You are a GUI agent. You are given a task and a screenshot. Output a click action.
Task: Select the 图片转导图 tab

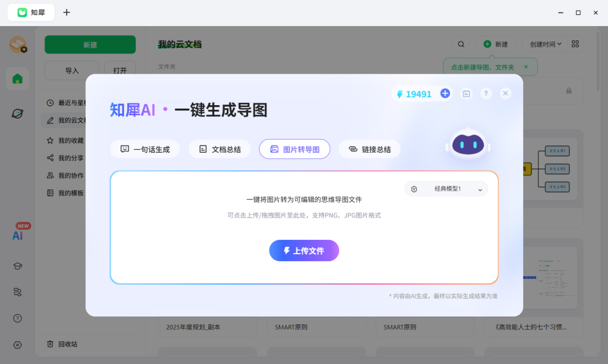pos(294,149)
